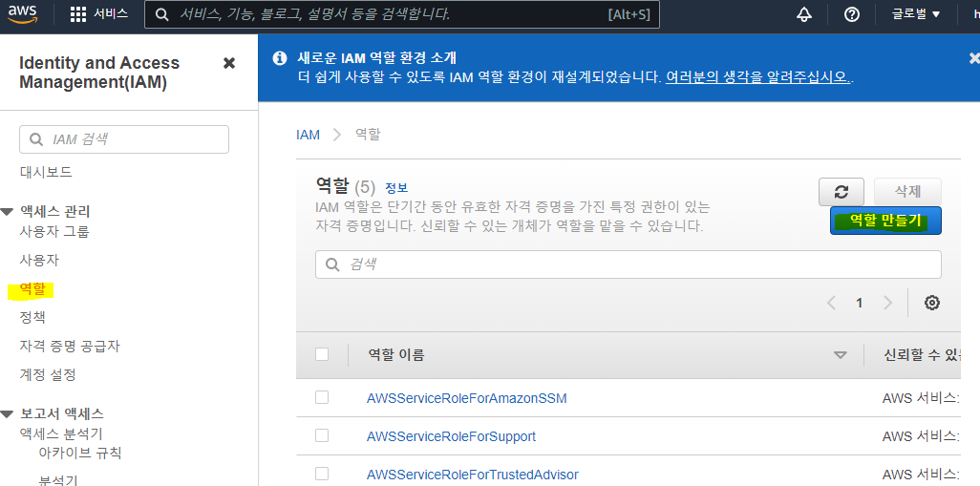Screen dimensions: 980x486
Task: Collapse the 보고서 액세스 section
Action: click(7, 413)
